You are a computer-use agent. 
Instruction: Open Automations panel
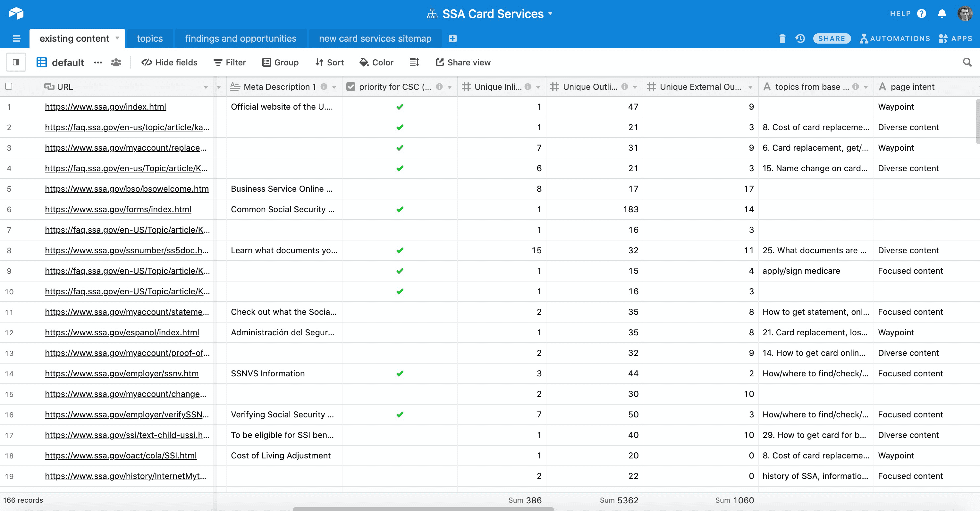point(895,38)
